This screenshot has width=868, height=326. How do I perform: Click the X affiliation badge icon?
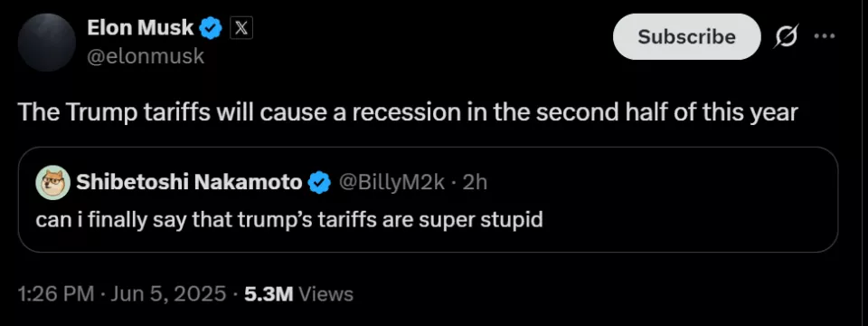241,28
